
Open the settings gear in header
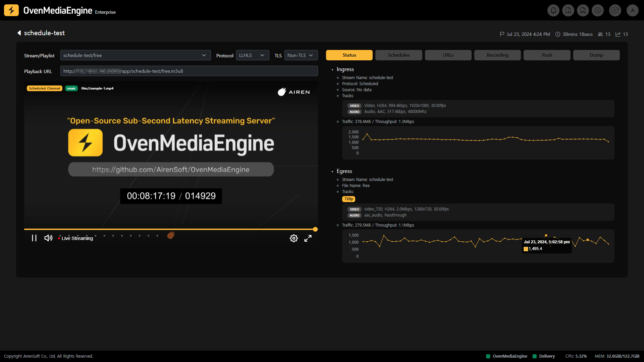tap(598, 10)
